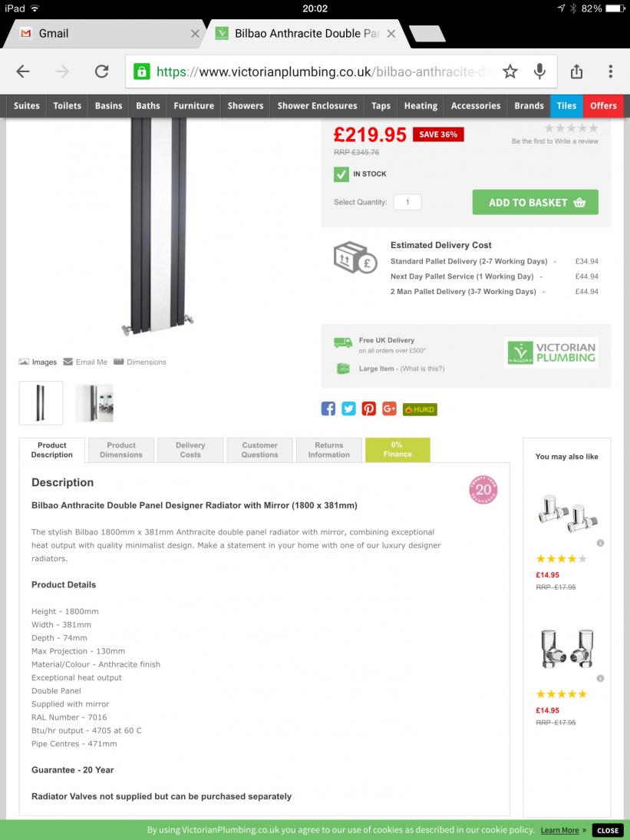Image resolution: width=630 pixels, height=840 pixels.
Task: Open Shower Enclosures category menu
Action: pos(318,105)
